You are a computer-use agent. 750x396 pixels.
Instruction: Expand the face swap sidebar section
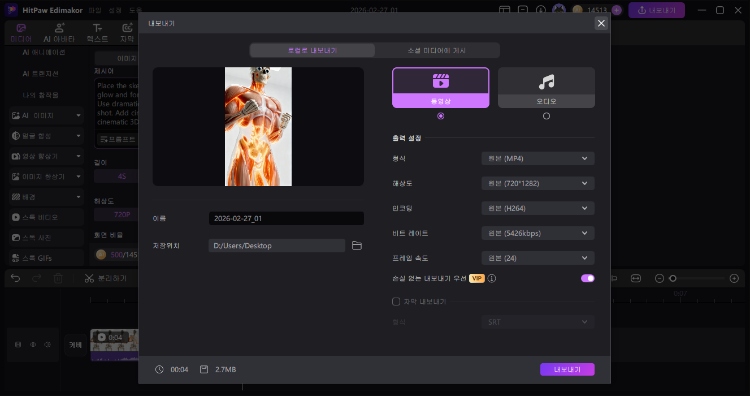[x=46, y=136]
